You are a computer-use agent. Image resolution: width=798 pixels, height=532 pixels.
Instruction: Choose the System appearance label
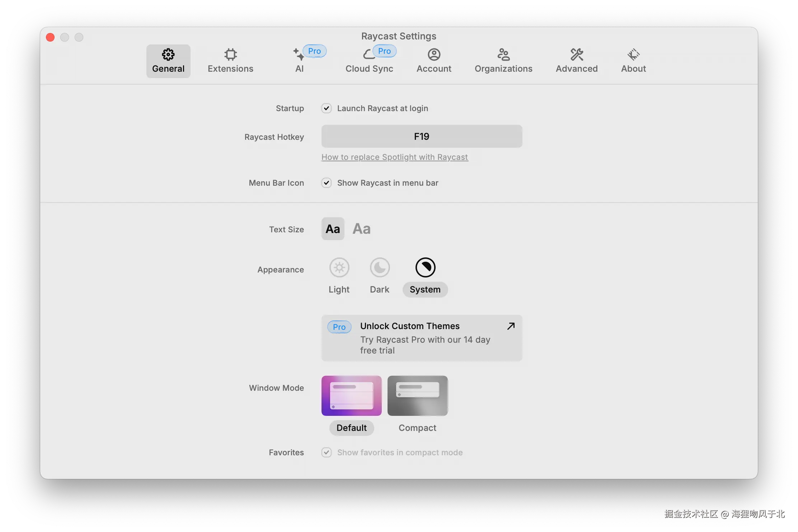coord(425,290)
